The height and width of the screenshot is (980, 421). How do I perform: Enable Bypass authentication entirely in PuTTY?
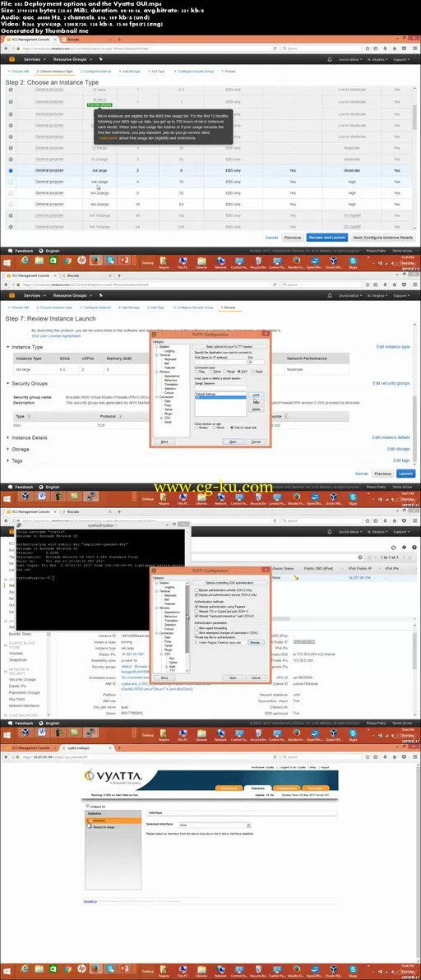[197, 590]
